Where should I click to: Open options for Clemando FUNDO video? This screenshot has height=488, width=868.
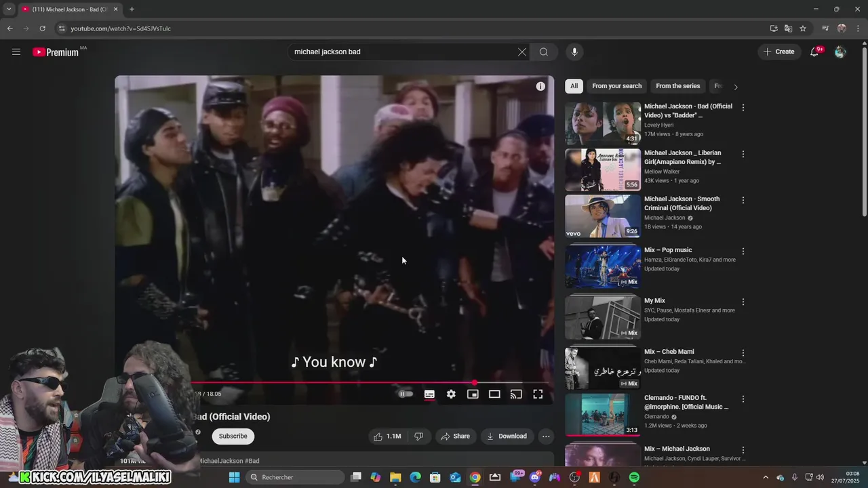click(x=743, y=399)
